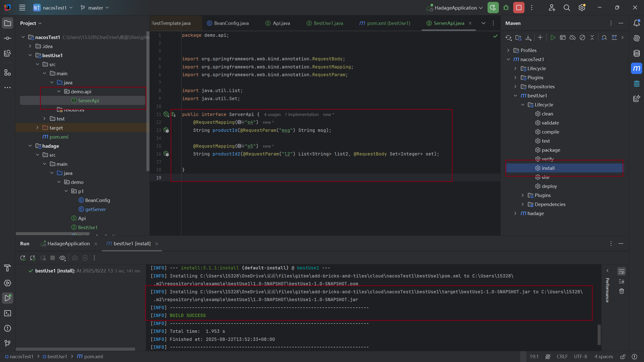The height and width of the screenshot is (362, 644).
Task: Open the Code With Me icon
Action: click(x=552, y=8)
